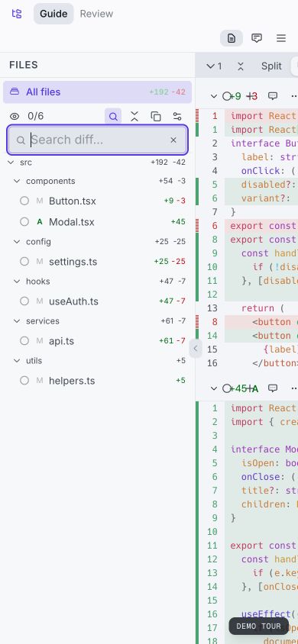Image resolution: width=298 pixels, height=644 pixels.
Task: Collapse the services folder
Action: (17, 320)
